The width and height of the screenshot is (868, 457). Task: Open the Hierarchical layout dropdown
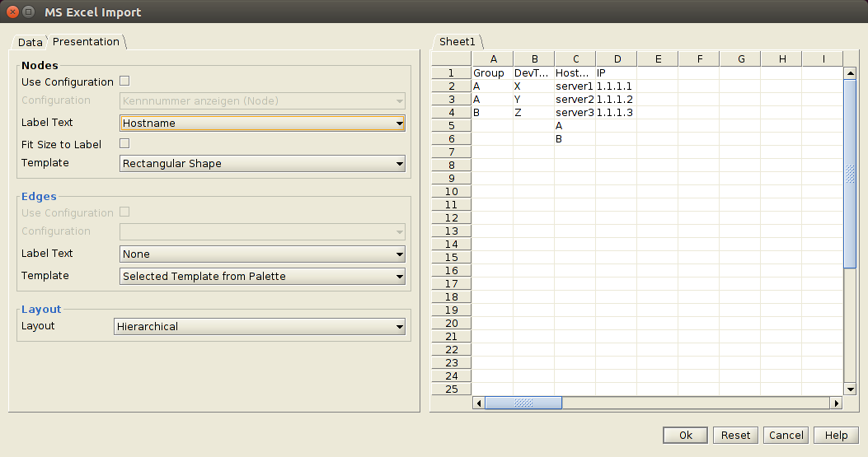pyautogui.click(x=259, y=327)
